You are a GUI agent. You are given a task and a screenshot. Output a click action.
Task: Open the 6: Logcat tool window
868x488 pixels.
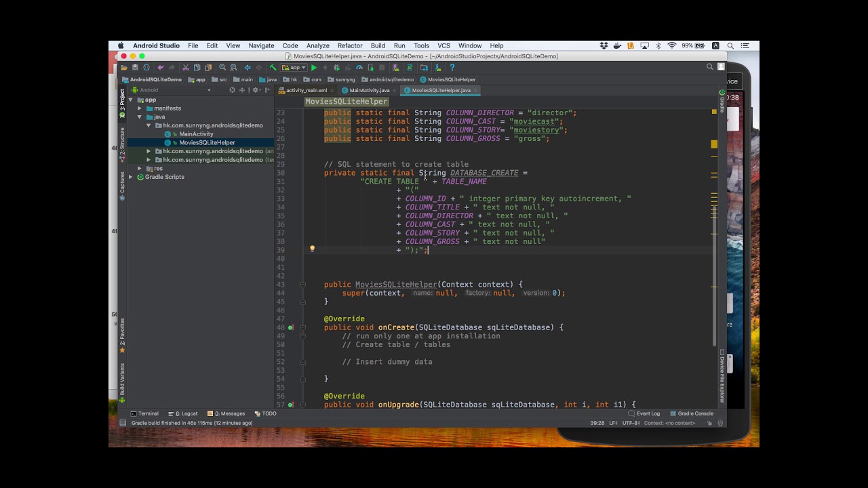(x=183, y=413)
